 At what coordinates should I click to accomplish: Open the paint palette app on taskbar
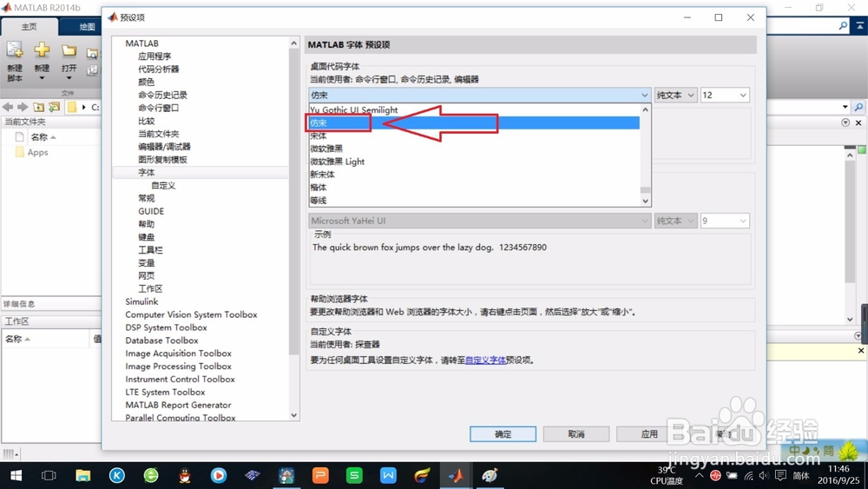point(490,476)
